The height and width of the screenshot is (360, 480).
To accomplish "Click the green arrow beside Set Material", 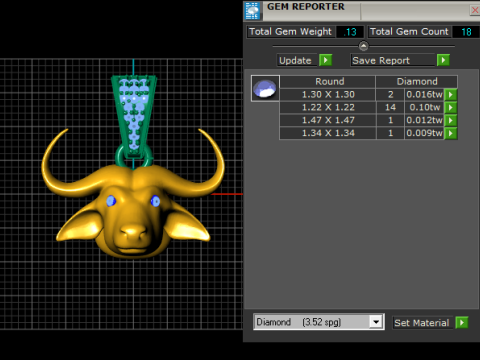I will [x=462, y=323].
